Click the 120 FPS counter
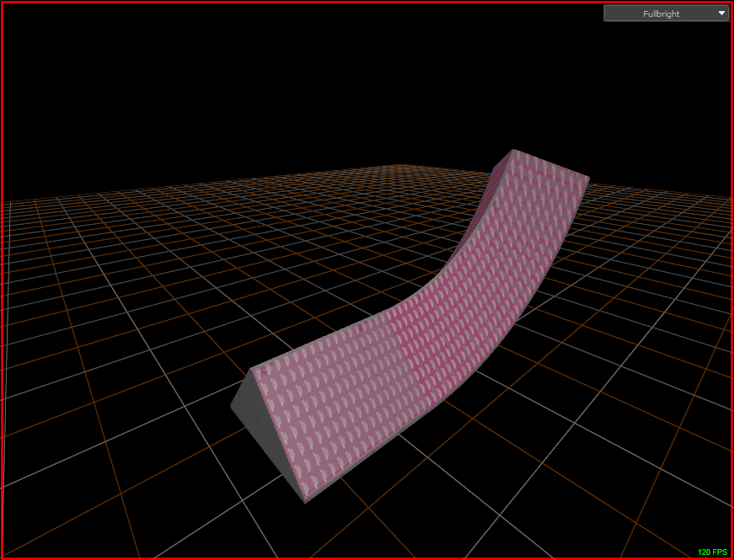The width and height of the screenshot is (734, 560). (712, 552)
